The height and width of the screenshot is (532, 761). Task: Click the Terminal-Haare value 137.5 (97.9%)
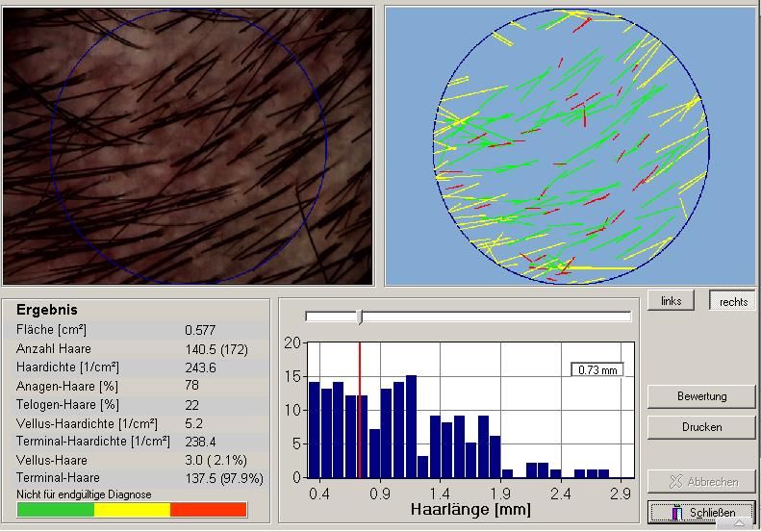pos(224,478)
